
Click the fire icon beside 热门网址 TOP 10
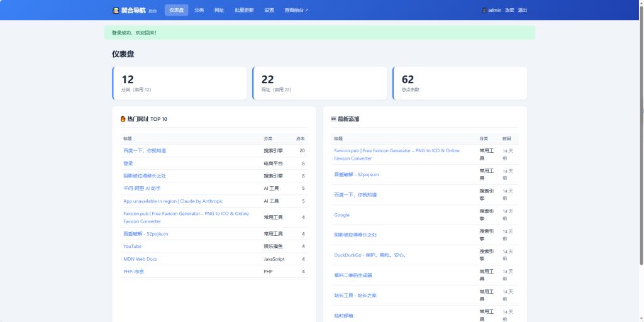click(x=123, y=119)
